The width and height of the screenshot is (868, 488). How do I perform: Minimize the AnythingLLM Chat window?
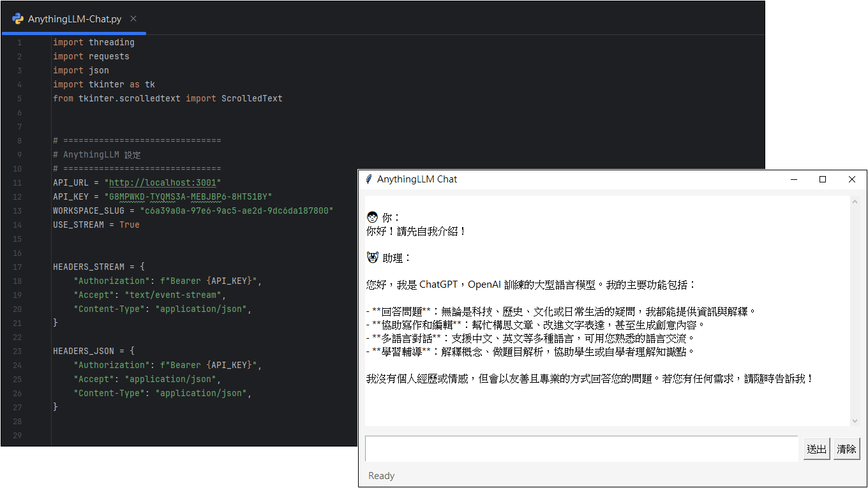(x=793, y=179)
